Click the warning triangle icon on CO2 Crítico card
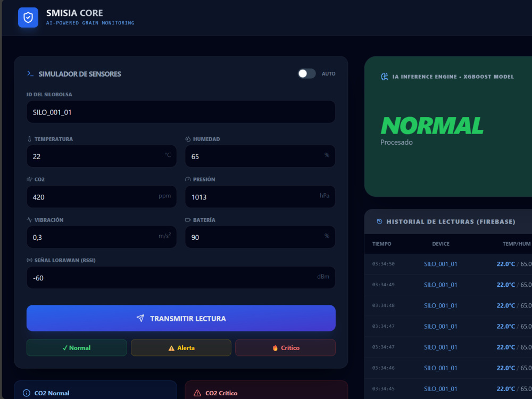532x399 pixels. tap(197, 393)
